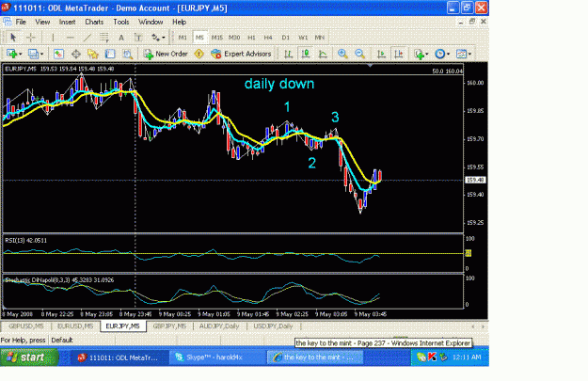Viewport: 588px width, 381px height.
Task: Switch chart to candlesticks
Action: click(x=306, y=54)
